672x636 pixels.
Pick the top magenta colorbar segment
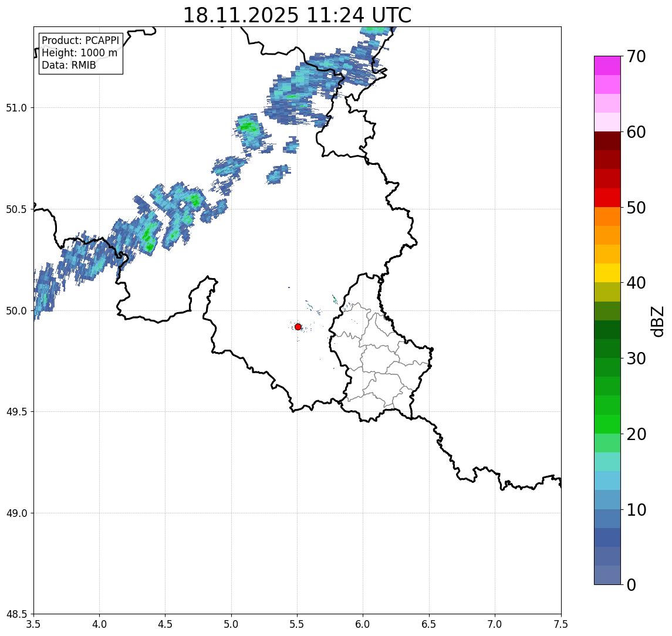(x=607, y=66)
